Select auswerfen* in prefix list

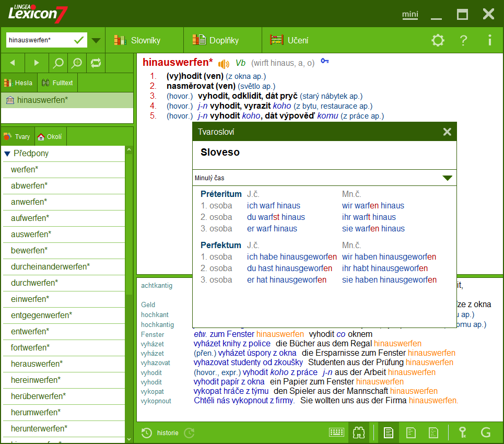[x=64, y=235]
